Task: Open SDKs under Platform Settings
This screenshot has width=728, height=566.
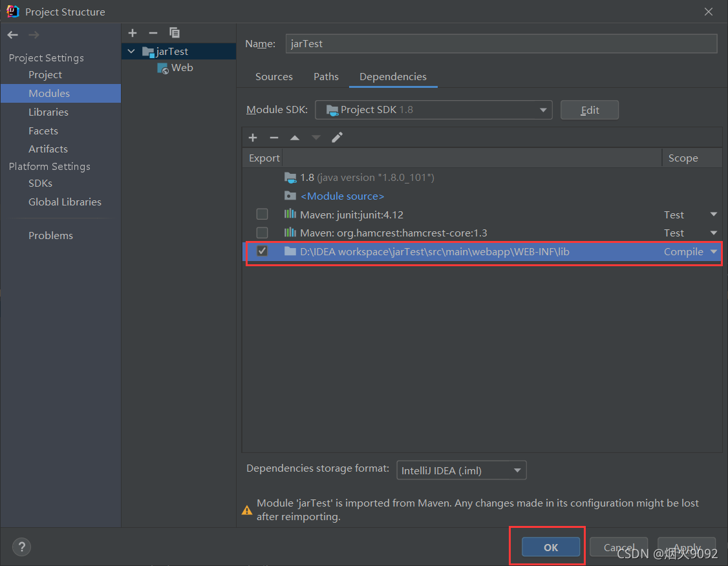Action: [x=40, y=183]
